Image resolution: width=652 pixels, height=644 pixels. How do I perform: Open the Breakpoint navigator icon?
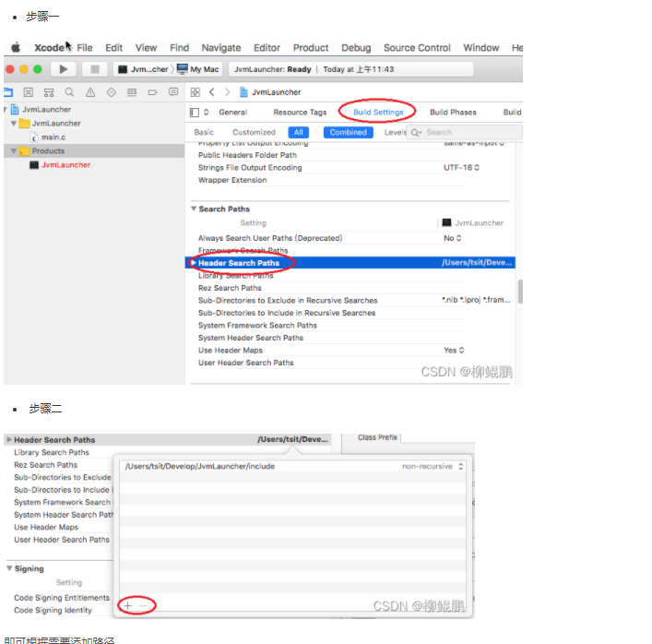(152, 92)
